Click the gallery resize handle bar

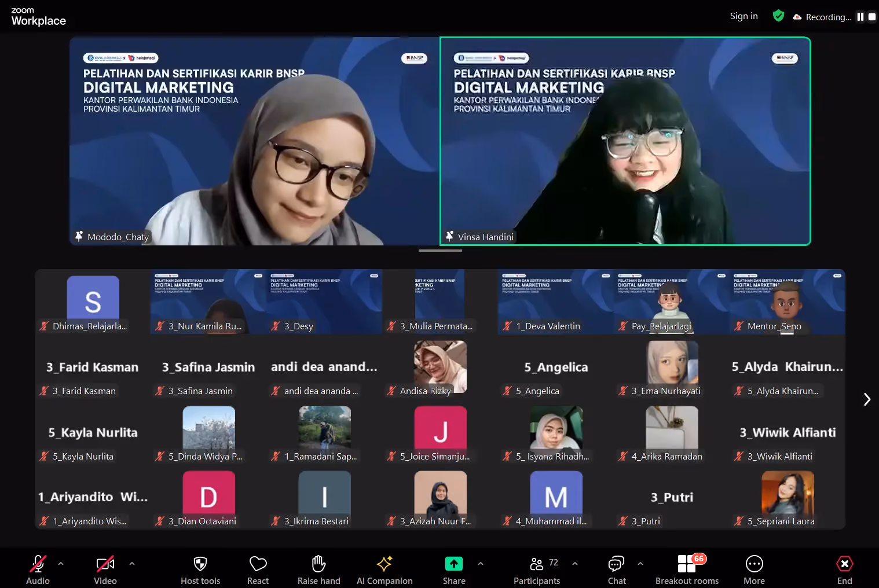[x=440, y=251]
